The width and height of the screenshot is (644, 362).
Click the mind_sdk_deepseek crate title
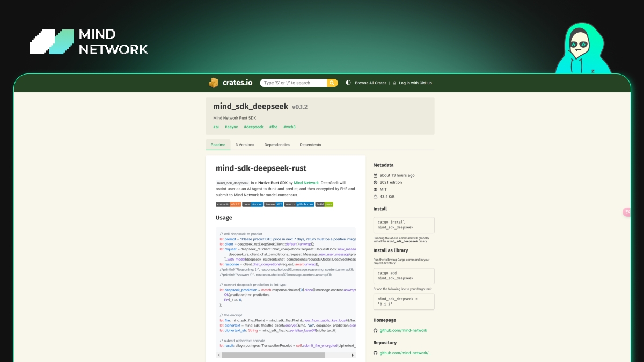tap(251, 107)
